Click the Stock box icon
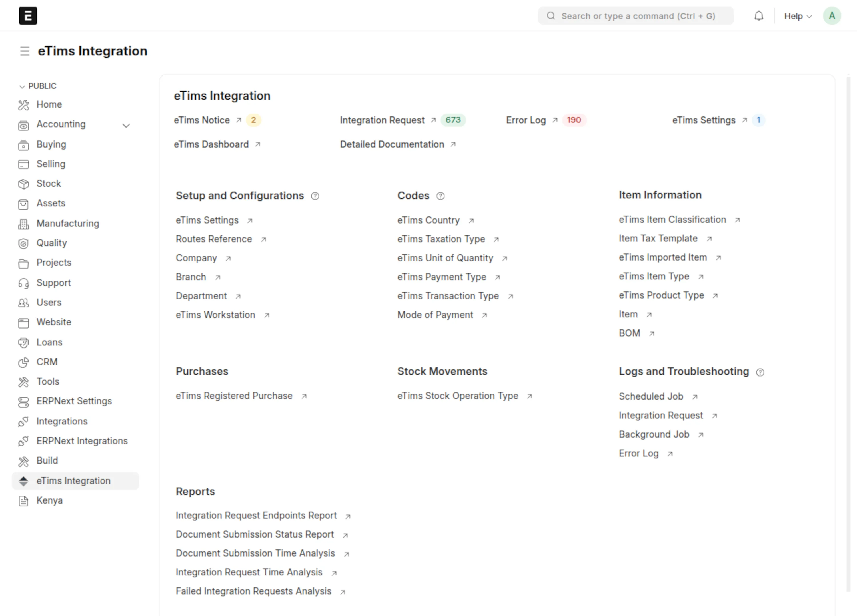 (23, 184)
